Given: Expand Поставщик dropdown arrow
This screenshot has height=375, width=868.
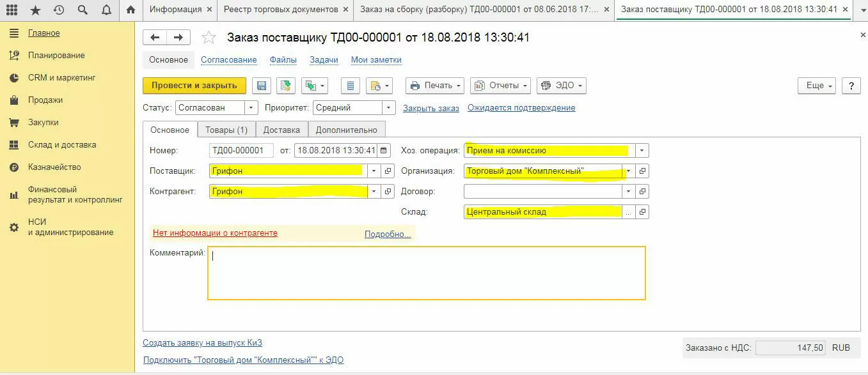Looking at the screenshot, I should [374, 171].
